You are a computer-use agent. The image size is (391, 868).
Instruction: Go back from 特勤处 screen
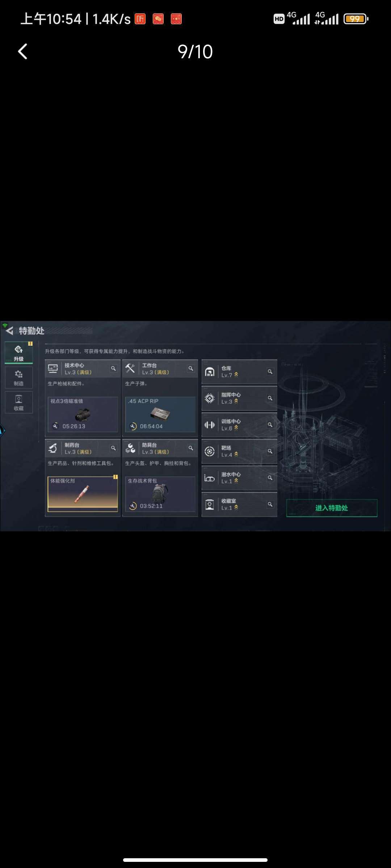click(x=10, y=331)
